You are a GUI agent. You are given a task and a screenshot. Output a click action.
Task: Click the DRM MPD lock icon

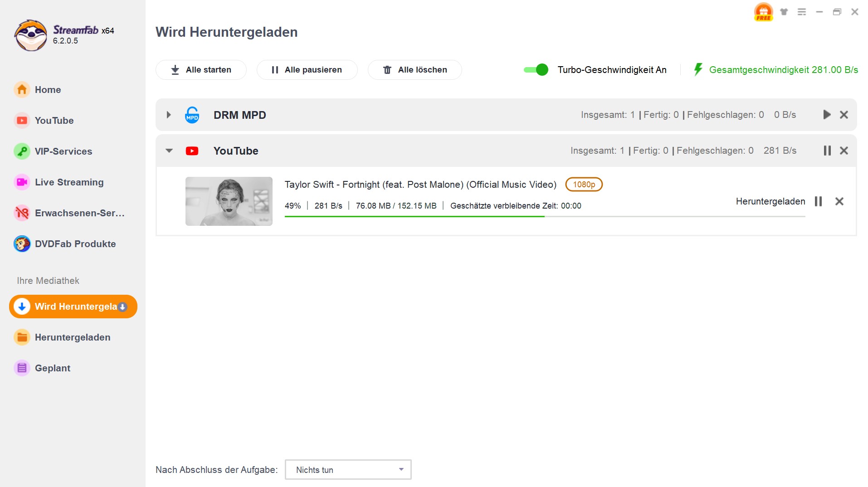192,115
